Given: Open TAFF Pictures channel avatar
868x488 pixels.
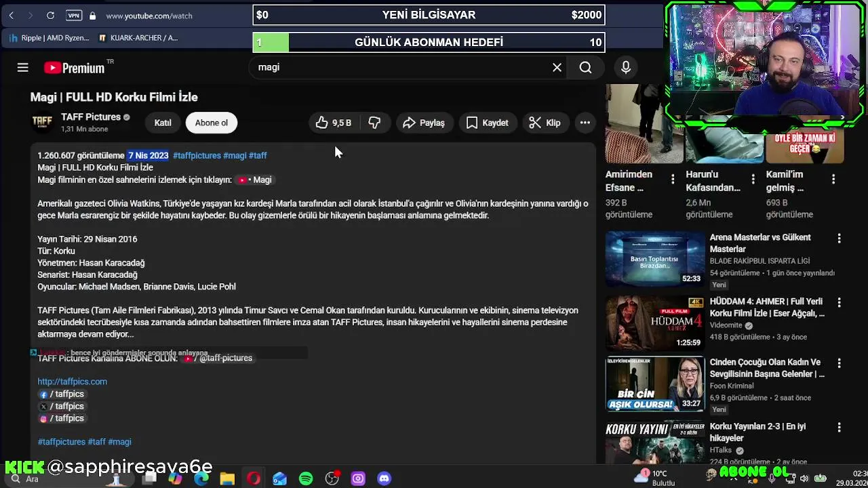Looking at the screenshot, I should (42, 122).
